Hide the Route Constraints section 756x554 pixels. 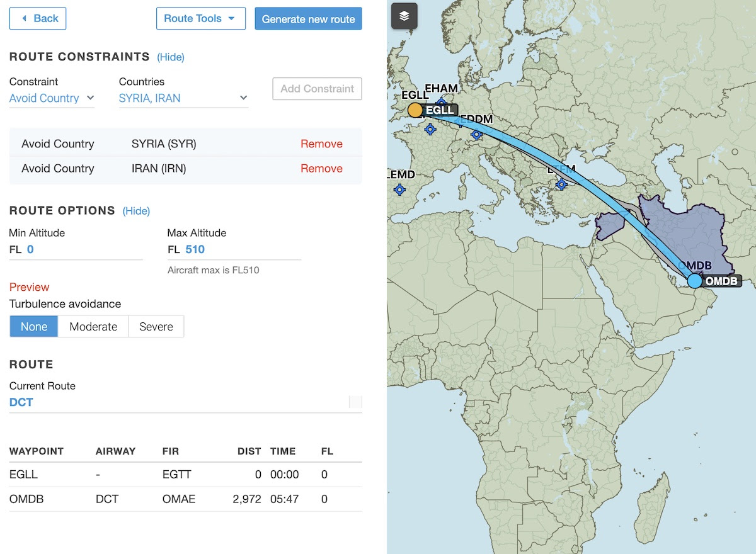[x=171, y=57]
